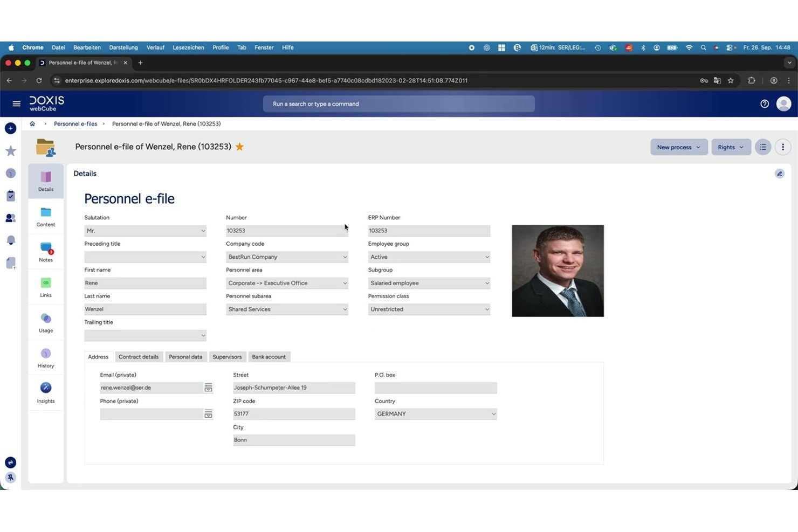The height and width of the screenshot is (532, 798).
Task: Click the edit pencil icon in Details
Action: click(x=780, y=174)
